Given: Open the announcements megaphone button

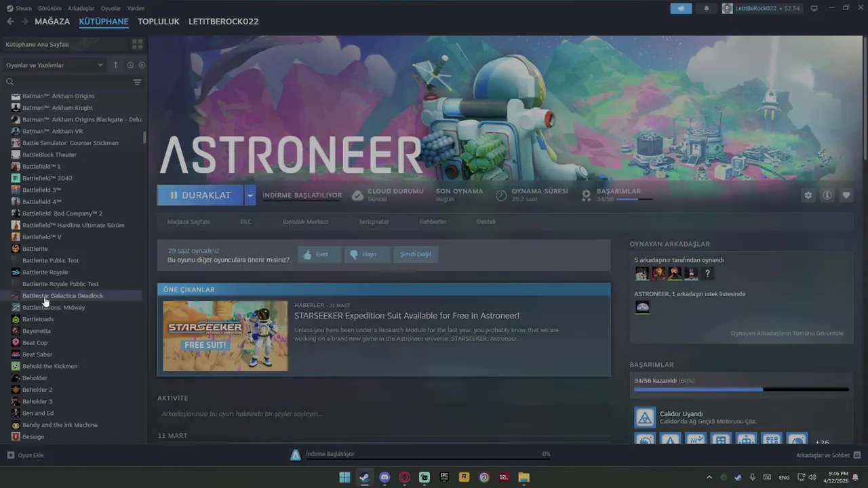Looking at the screenshot, I should tap(681, 8).
